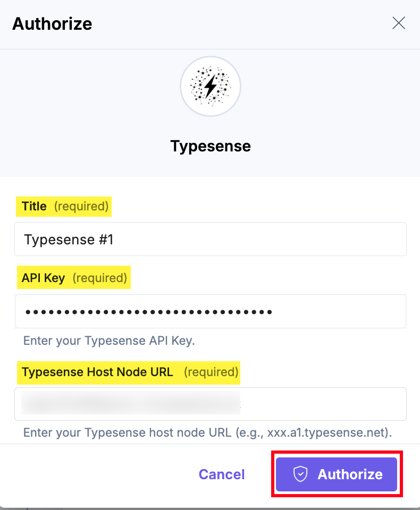Click the Typesense lightning logo

[211, 86]
